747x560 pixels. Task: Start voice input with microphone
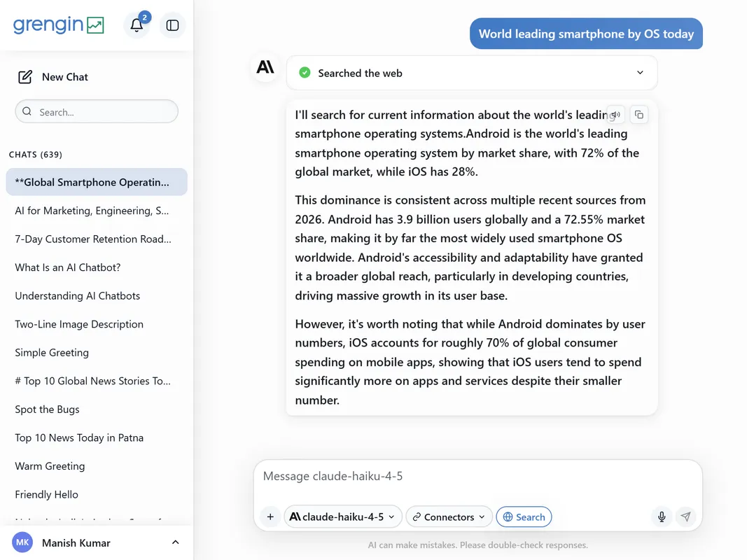coord(662,517)
